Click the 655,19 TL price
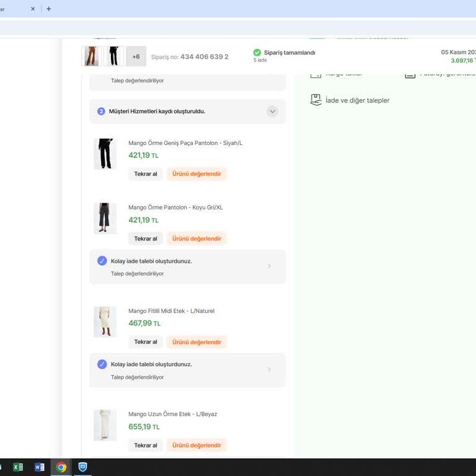This screenshot has width=476, height=476. pyautogui.click(x=144, y=427)
